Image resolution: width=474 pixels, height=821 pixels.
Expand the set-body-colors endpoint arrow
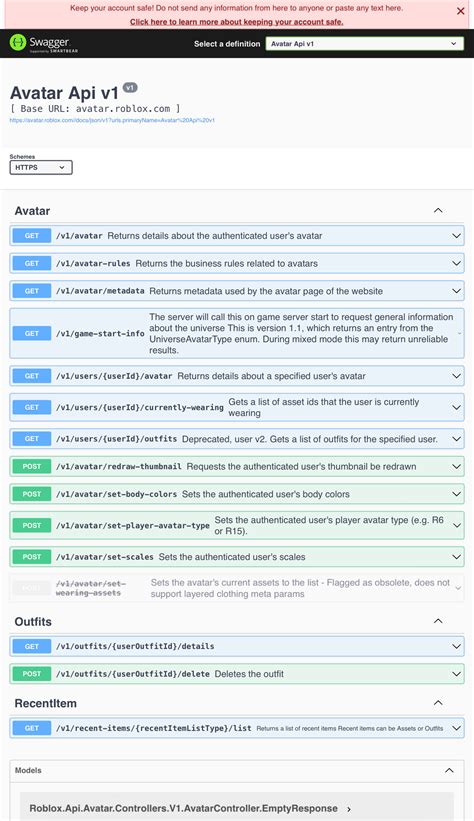tap(456, 494)
